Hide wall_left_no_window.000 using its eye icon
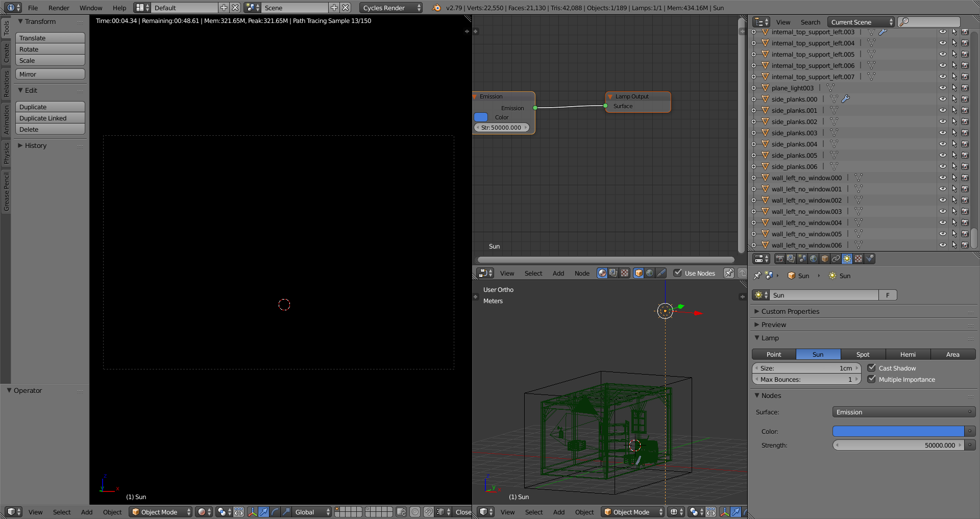980x519 pixels. [x=943, y=178]
